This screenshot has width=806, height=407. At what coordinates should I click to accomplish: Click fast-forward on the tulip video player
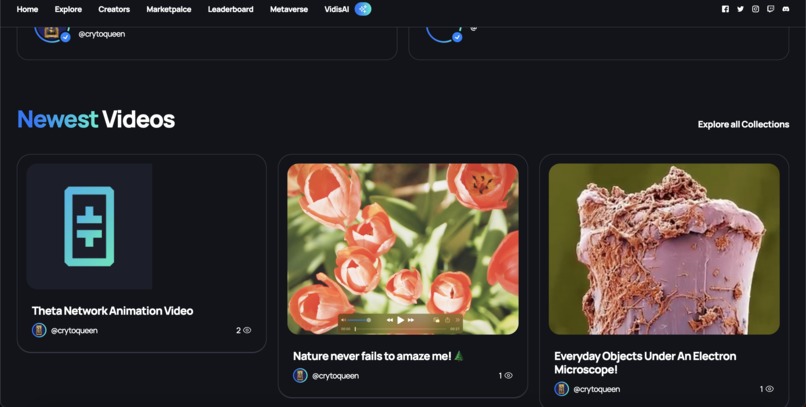click(x=411, y=320)
